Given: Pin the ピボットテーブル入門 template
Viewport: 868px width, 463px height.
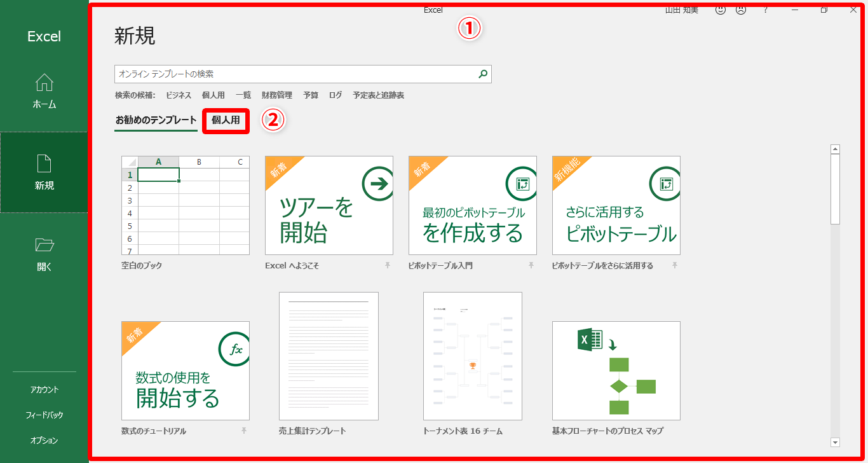Looking at the screenshot, I should tap(531, 265).
